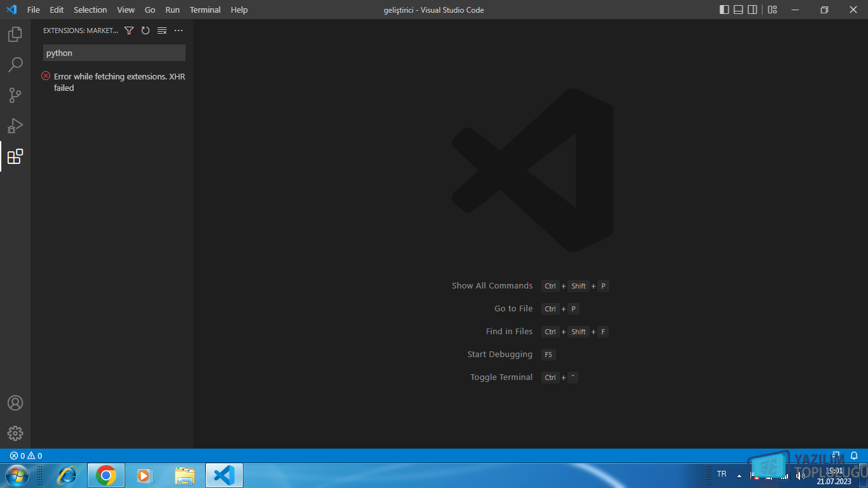Image resolution: width=868 pixels, height=488 pixels.
Task: Click the 'Go to File' text
Action: coord(513,308)
